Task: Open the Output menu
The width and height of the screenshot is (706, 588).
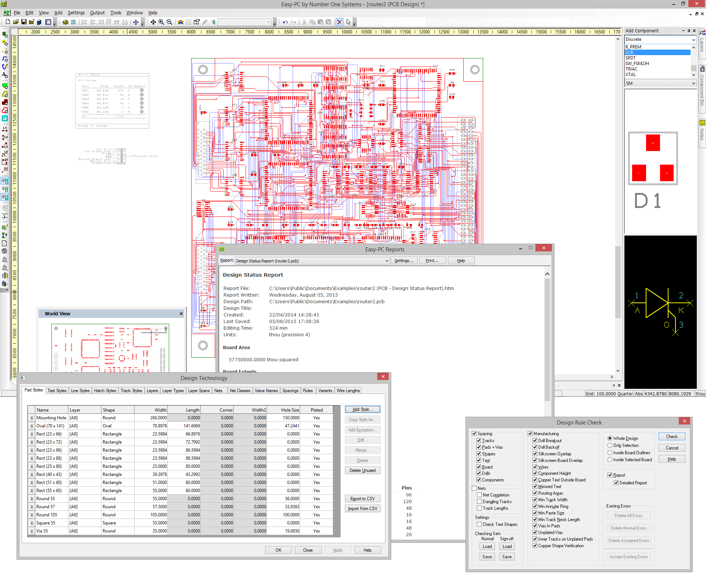Action: point(97,12)
